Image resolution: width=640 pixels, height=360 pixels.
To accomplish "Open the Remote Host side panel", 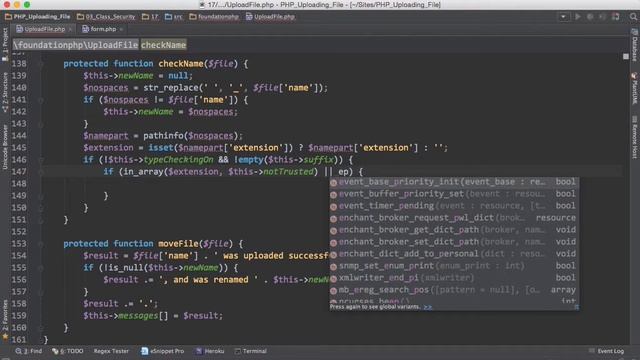I will pyautogui.click(x=635, y=137).
